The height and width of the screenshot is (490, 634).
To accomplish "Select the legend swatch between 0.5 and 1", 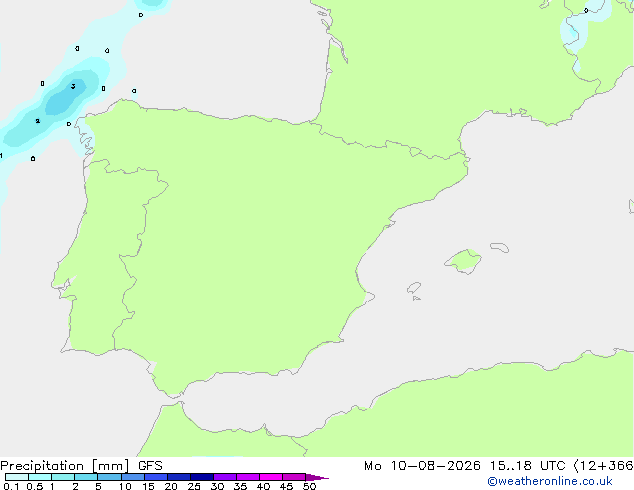I will coord(40,477).
